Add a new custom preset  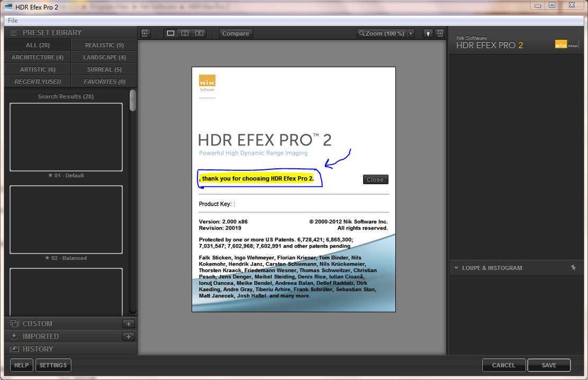pos(129,324)
